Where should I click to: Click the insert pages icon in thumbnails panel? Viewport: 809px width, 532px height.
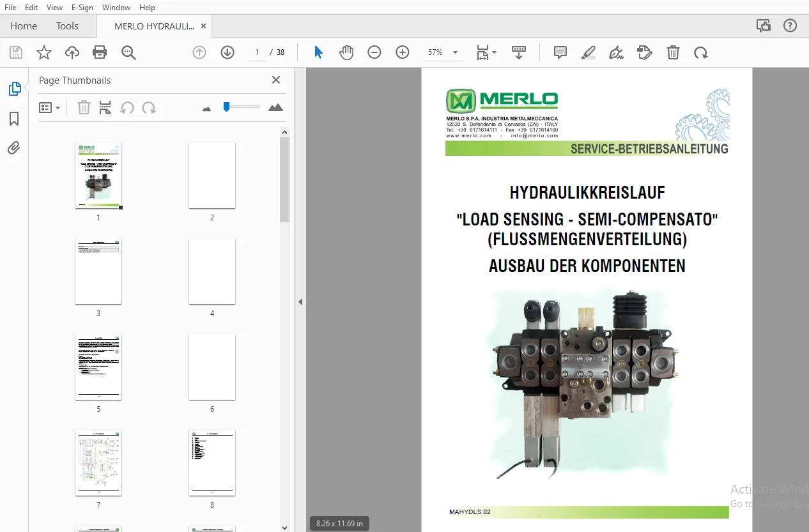click(x=105, y=107)
